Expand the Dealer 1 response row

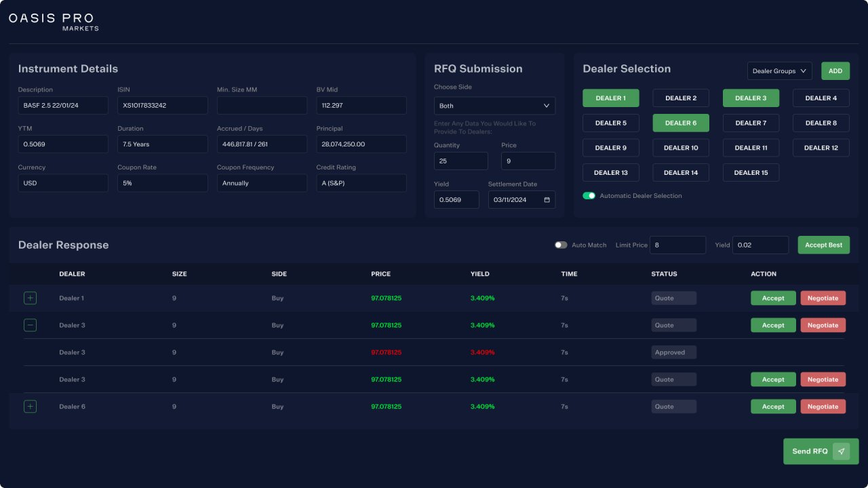click(x=30, y=298)
